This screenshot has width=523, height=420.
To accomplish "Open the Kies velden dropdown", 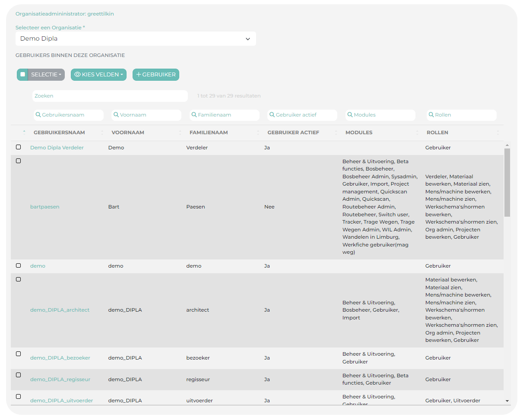I will point(98,75).
